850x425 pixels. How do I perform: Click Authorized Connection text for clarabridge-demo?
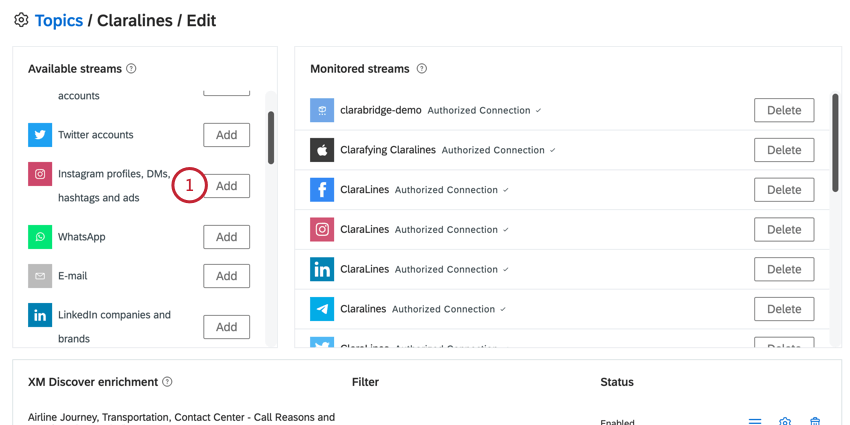pyautogui.click(x=479, y=111)
